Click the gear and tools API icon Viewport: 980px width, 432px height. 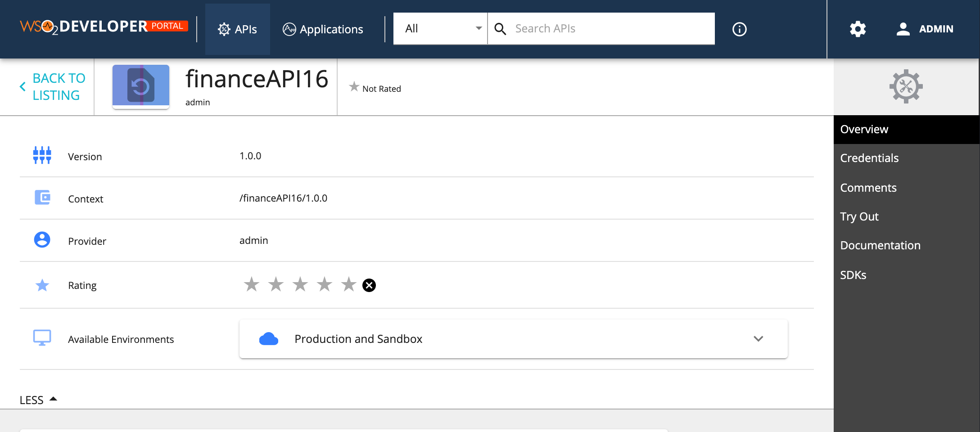[x=906, y=86]
